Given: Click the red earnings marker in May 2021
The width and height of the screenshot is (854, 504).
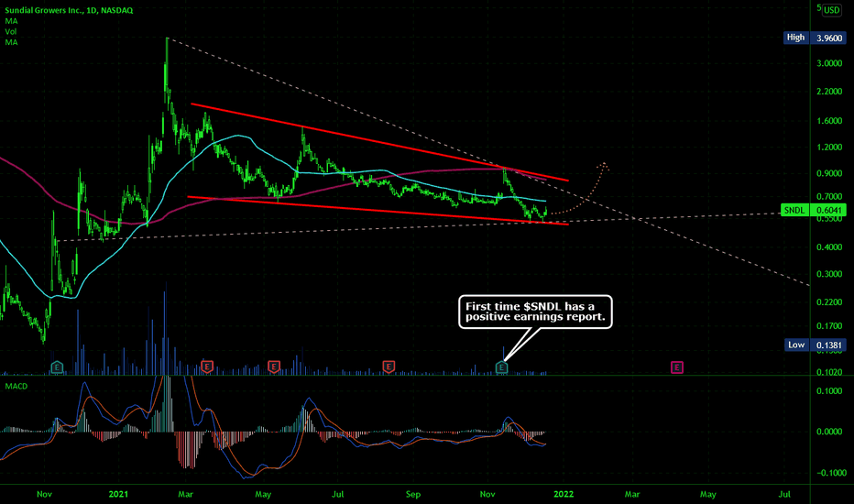Looking at the screenshot, I should 274,367.
